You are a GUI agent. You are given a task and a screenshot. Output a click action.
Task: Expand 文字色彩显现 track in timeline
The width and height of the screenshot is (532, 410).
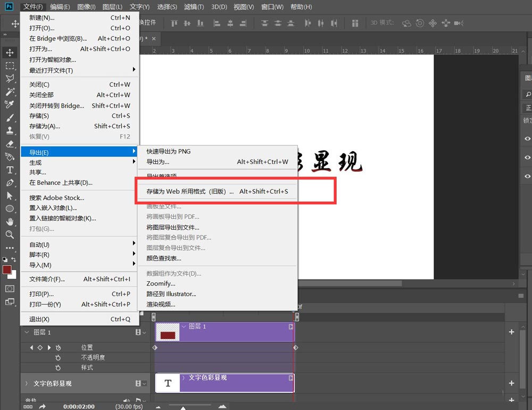click(27, 383)
